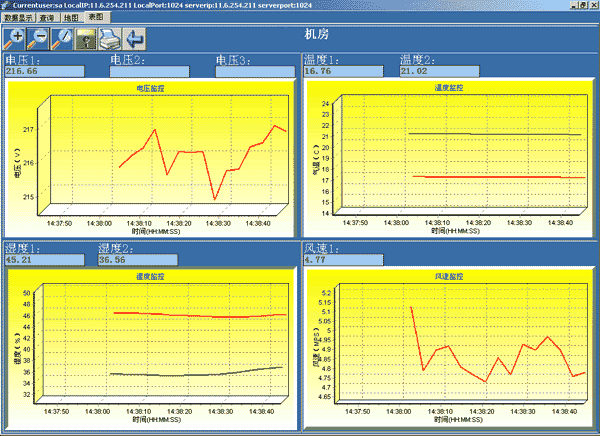Print the charts with the printer icon
600x436 pixels.
tap(111, 38)
